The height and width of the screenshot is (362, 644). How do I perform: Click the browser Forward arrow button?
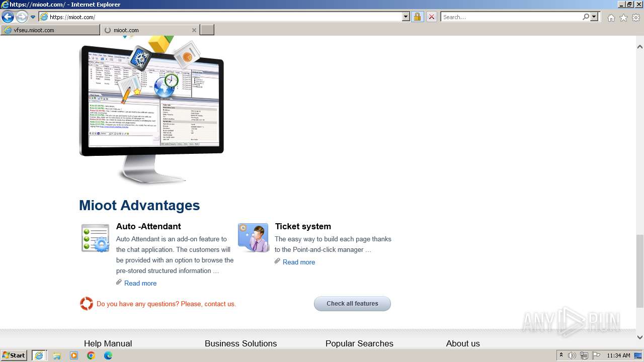click(22, 17)
